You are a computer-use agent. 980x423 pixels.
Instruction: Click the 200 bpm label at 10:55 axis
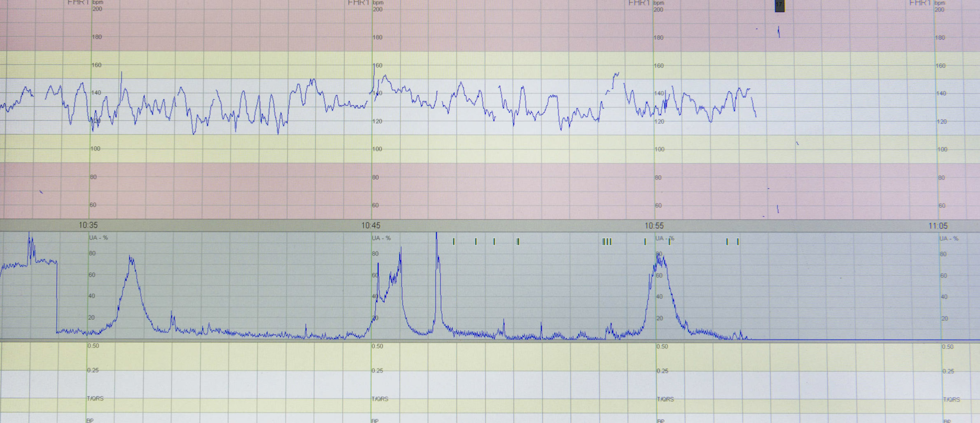click(658, 9)
